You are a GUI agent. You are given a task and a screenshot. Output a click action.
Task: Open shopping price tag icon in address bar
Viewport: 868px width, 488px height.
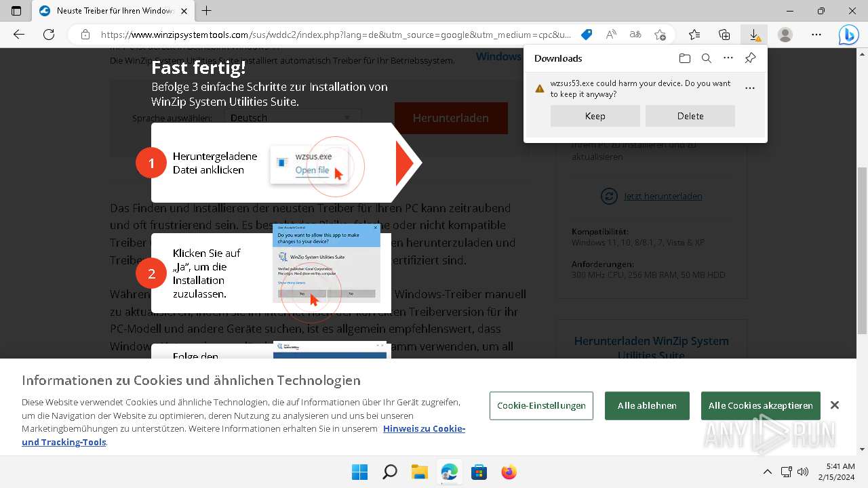point(587,35)
